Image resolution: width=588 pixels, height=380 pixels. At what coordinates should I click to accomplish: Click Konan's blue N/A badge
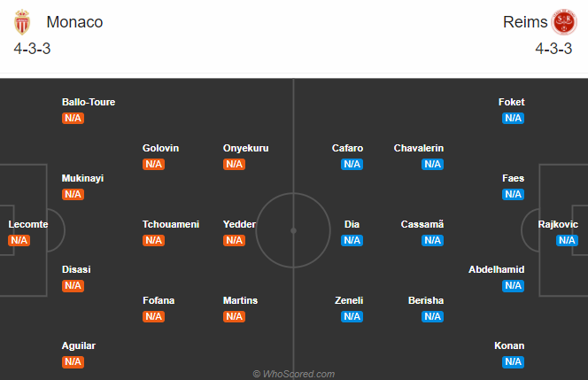(x=513, y=361)
